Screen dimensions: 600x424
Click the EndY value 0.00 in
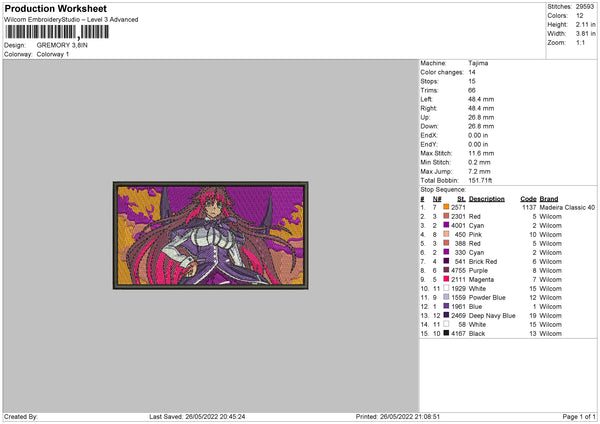click(x=478, y=144)
